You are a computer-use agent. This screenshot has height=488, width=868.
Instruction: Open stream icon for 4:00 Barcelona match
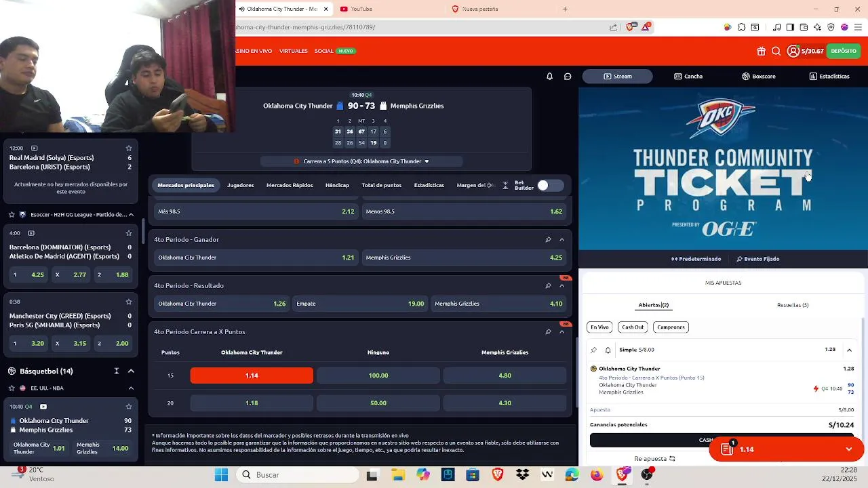[x=31, y=233]
